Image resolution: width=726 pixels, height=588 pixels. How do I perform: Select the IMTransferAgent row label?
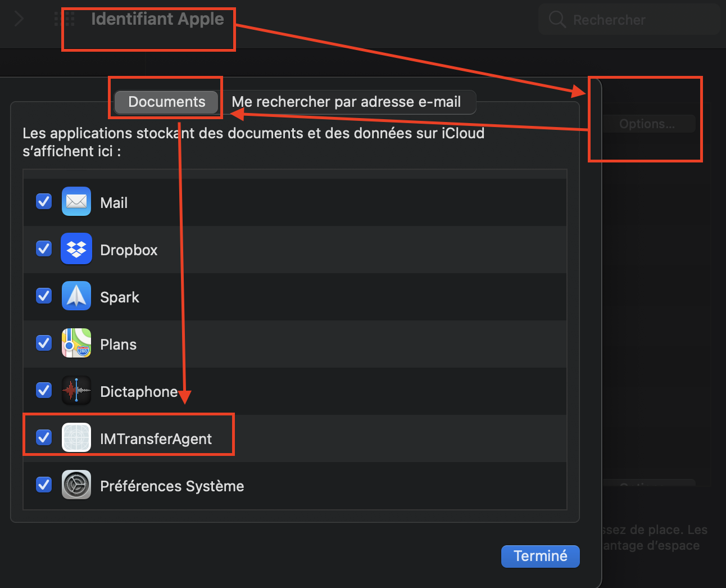point(156,439)
